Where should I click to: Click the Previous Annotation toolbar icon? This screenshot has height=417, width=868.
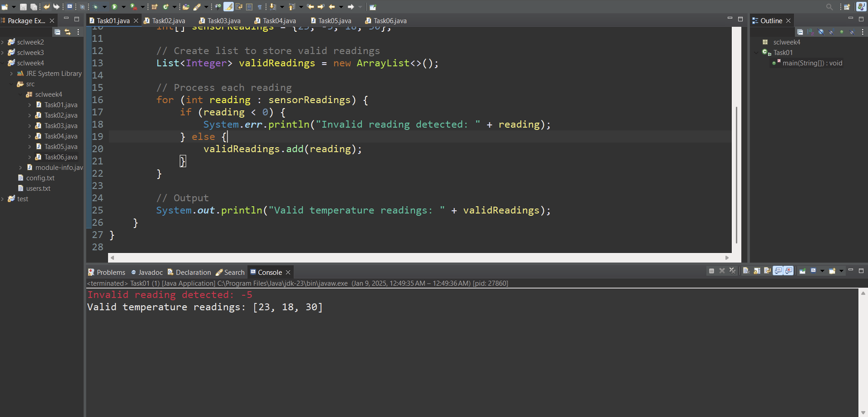[292, 7]
